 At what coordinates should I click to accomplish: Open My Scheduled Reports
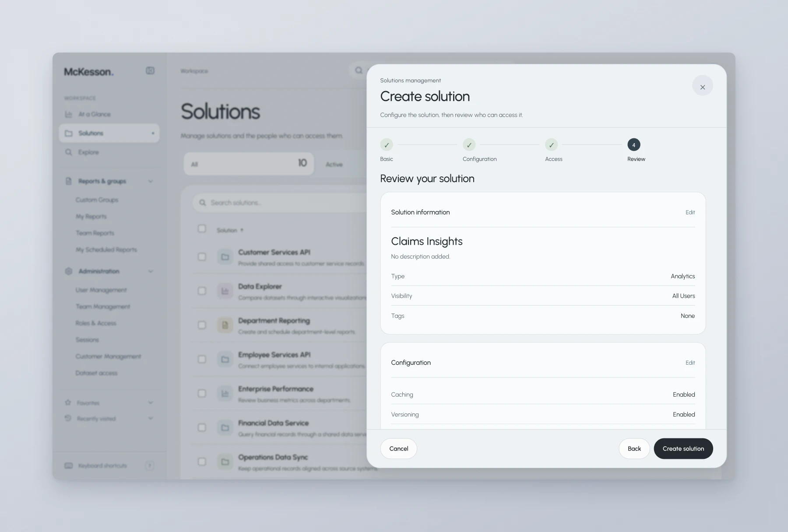106,250
